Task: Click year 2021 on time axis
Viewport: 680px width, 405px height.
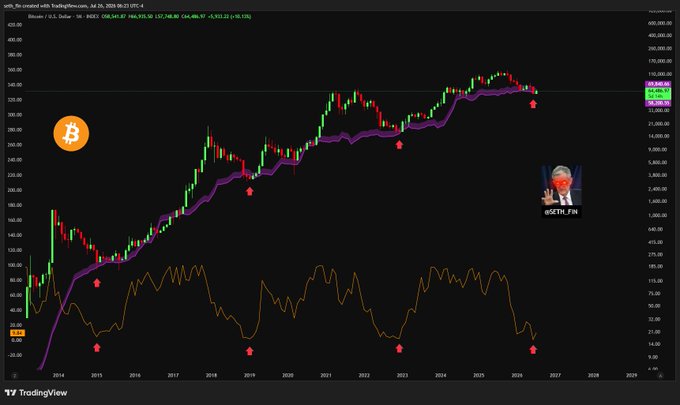Action: (x=326, y=376)
